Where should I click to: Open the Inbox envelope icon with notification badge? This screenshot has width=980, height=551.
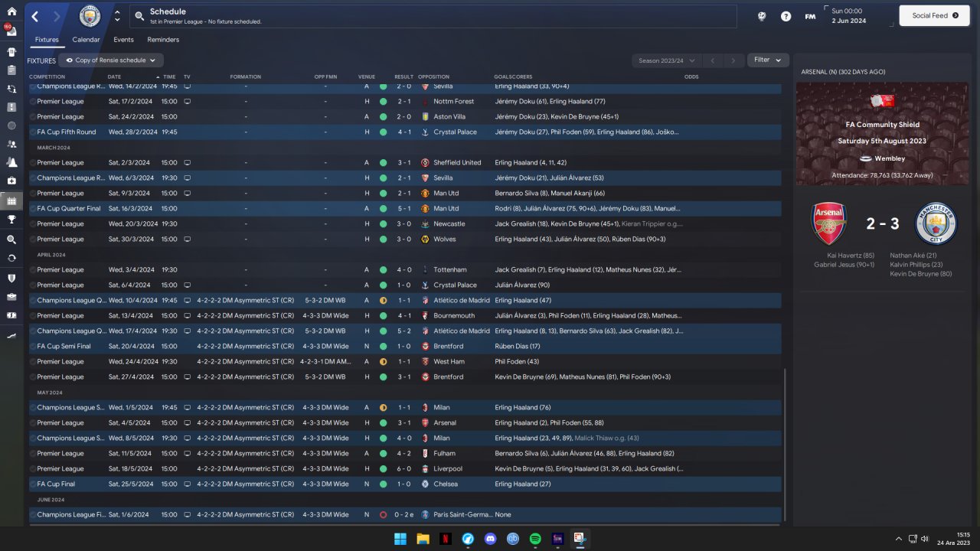[x=11, y=31]
